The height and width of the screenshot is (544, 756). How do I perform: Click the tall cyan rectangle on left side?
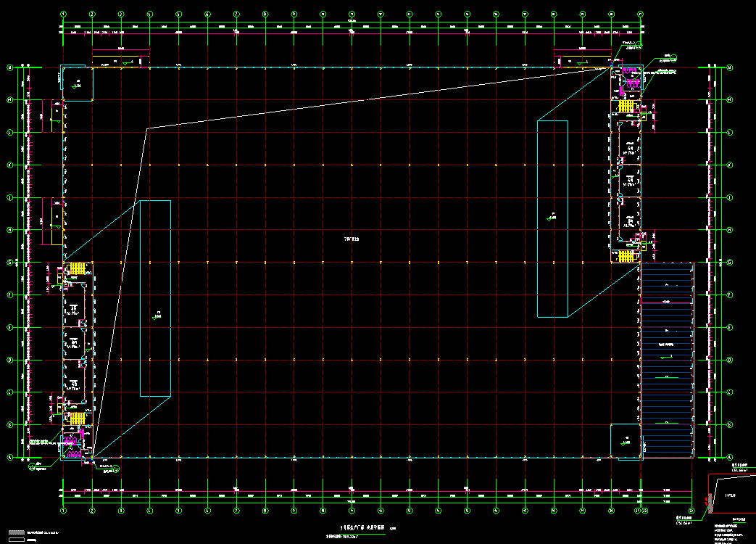(x=155, y=298)
